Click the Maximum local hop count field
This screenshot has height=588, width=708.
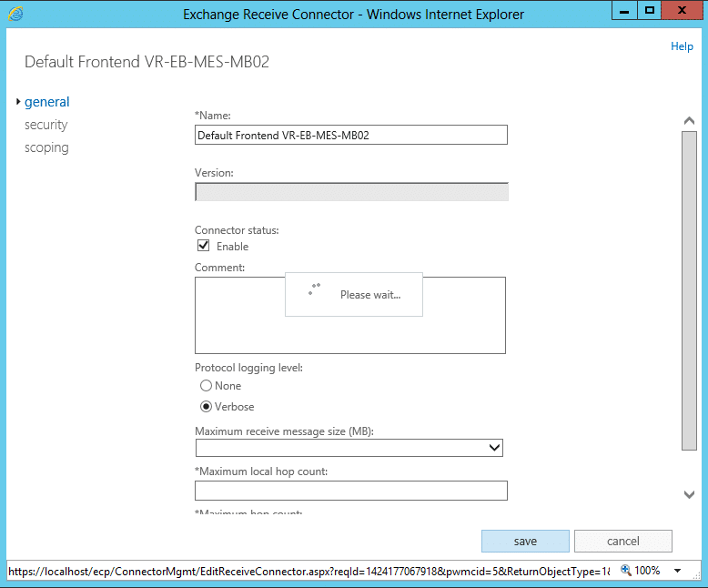[x=351, y=491]
